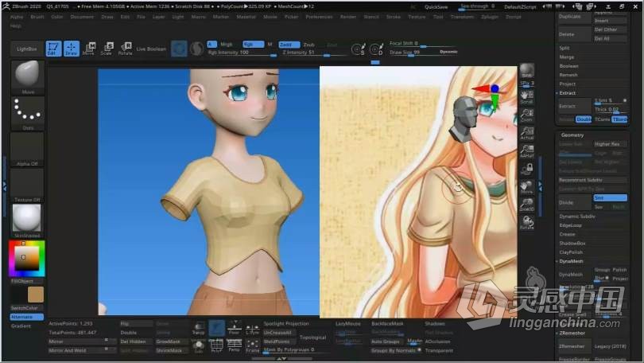
Task: Switch to the Move transform tool
Action: [x=89, y=49]
